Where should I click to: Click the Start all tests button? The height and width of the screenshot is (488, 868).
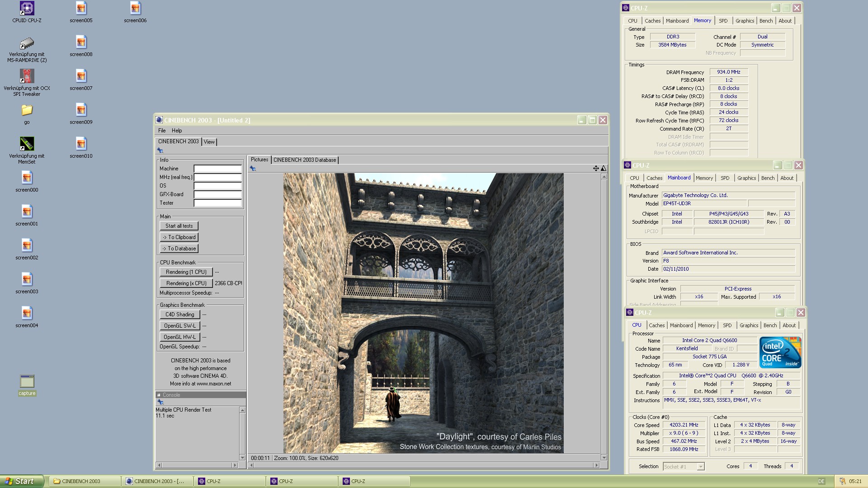point(179,226)
